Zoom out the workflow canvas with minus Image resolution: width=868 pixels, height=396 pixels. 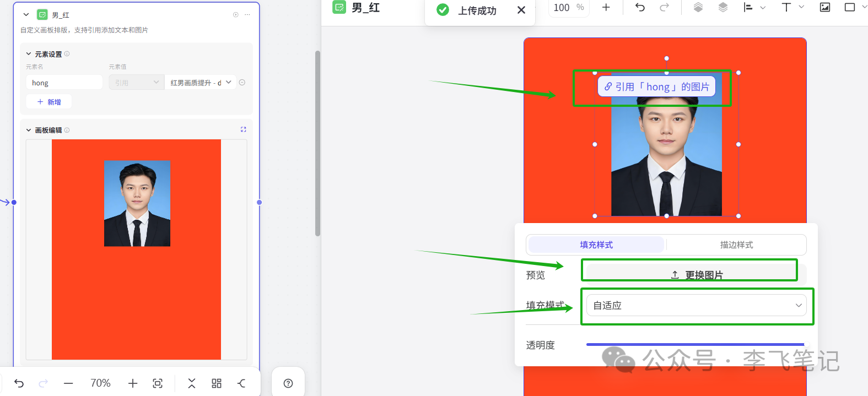coord(68,383)
